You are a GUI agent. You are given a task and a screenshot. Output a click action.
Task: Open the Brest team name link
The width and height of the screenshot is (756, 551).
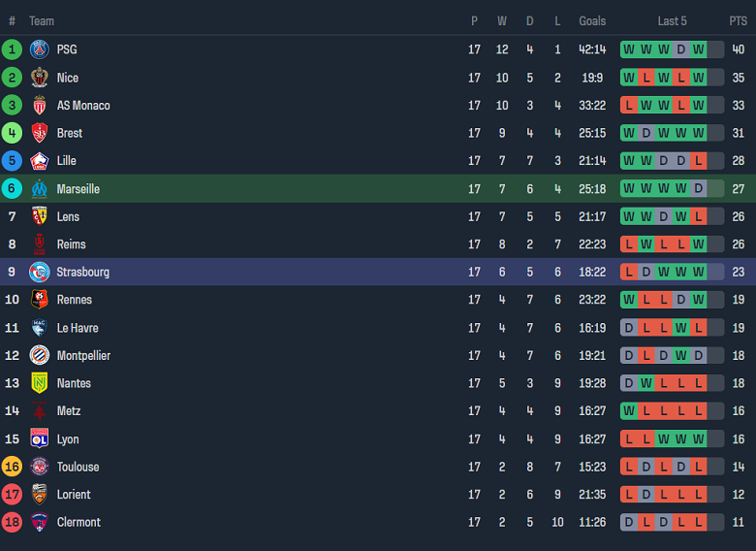coord(70,133)
